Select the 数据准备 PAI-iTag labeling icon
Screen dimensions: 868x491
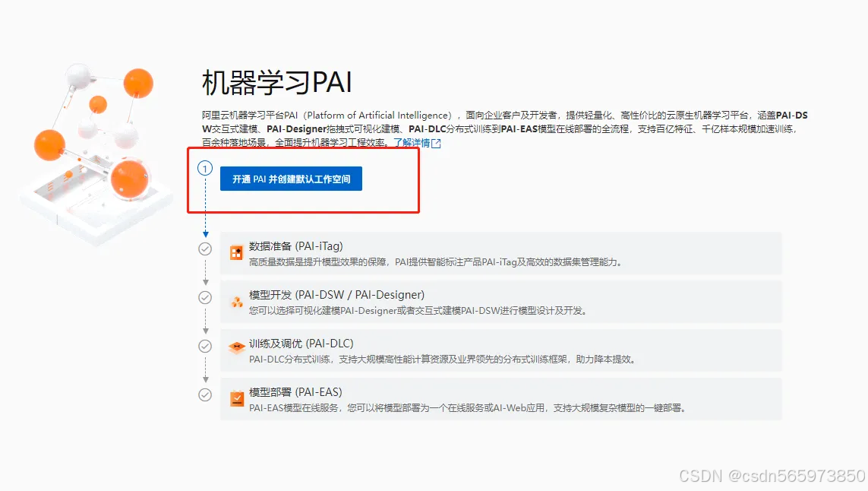[235, 251]
